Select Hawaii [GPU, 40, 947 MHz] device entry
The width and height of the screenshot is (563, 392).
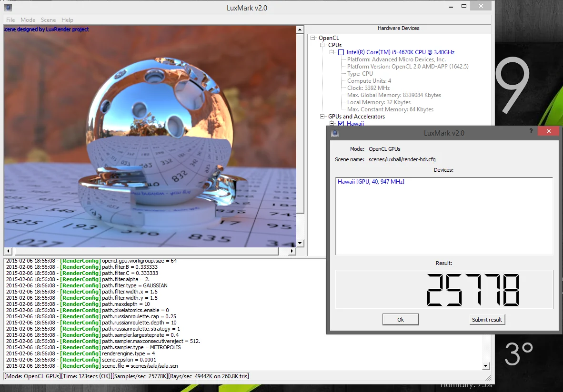tap(371, 181)
